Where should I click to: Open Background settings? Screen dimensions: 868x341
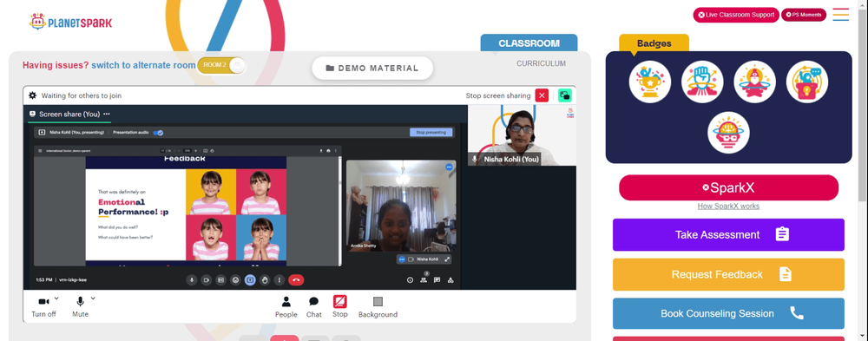point(378,306)
